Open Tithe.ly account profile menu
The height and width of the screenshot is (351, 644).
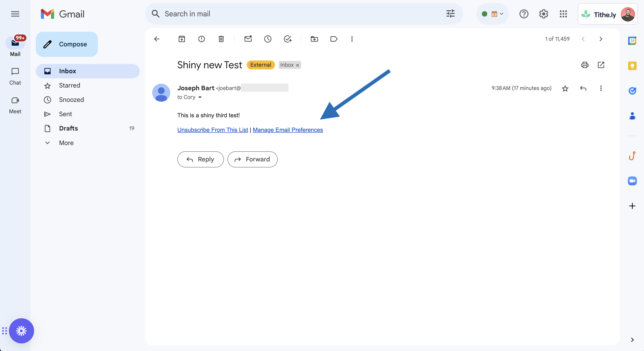pyautogui.click(x=608, y=14)
